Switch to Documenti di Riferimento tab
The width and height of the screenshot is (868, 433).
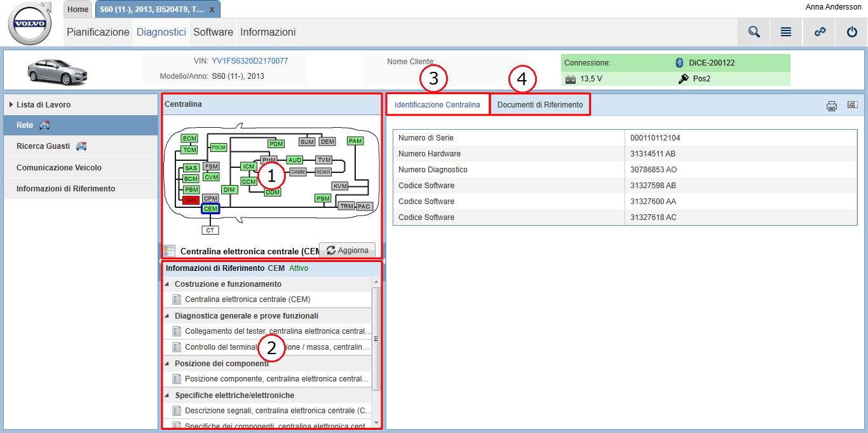pos(539,105)
